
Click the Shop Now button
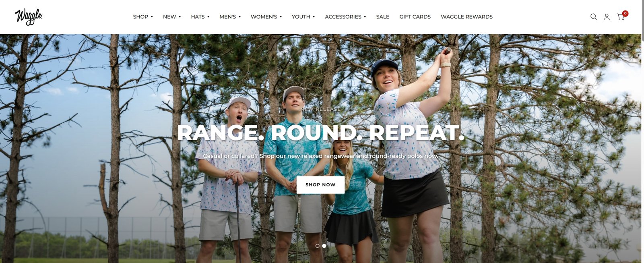pyautogui.click(x=320, y=185)
